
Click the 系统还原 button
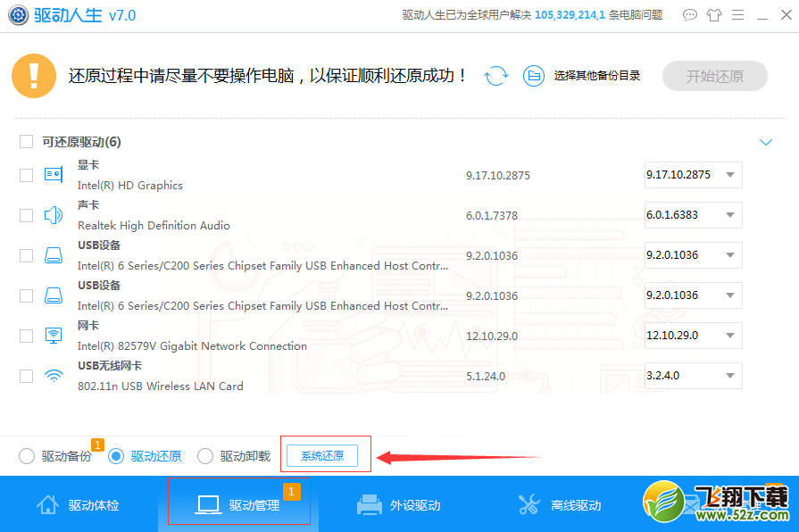tap(322, 455)
